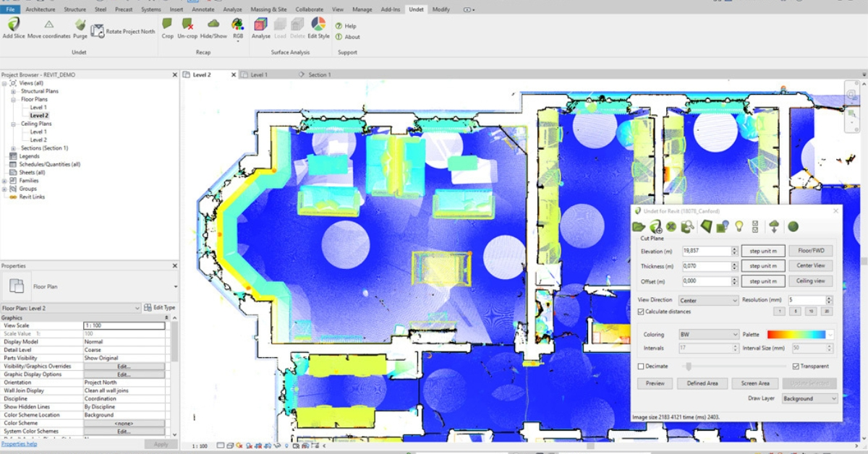The image size is (868, 454).
Task: Click the green sphere icon in Undet dialog
Action: pyautogui.click(x=793, y=226)
